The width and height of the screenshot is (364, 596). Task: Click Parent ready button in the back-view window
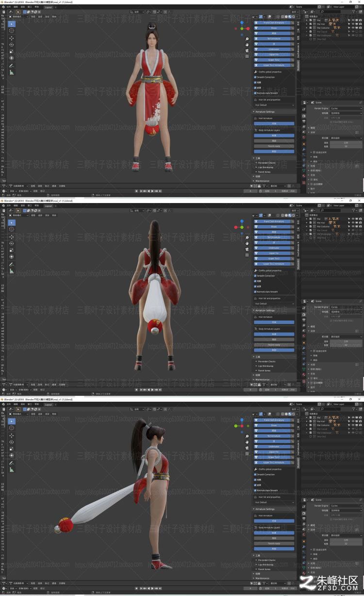click(x=274, y=345)
